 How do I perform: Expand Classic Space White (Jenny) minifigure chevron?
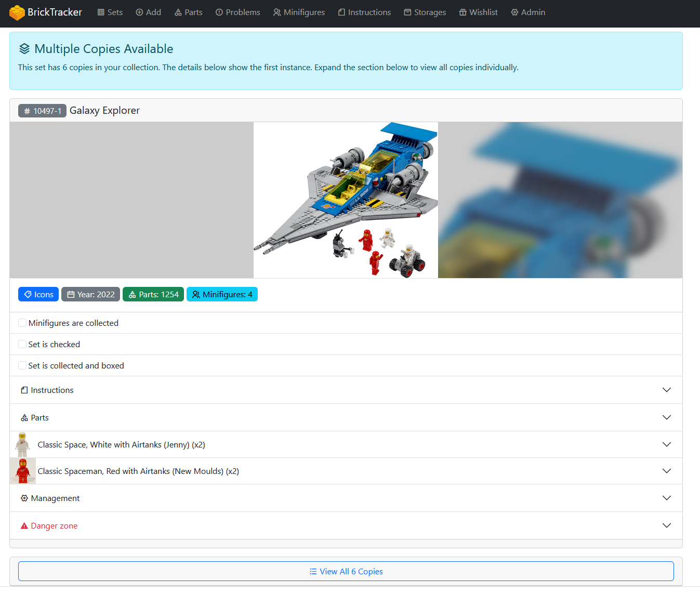point(667,444)
